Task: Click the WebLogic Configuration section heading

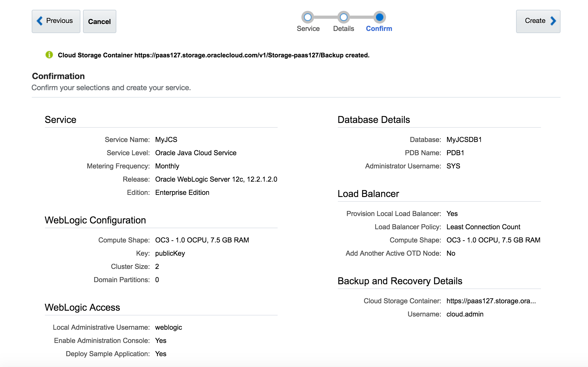Action: (x=95, y=220)
